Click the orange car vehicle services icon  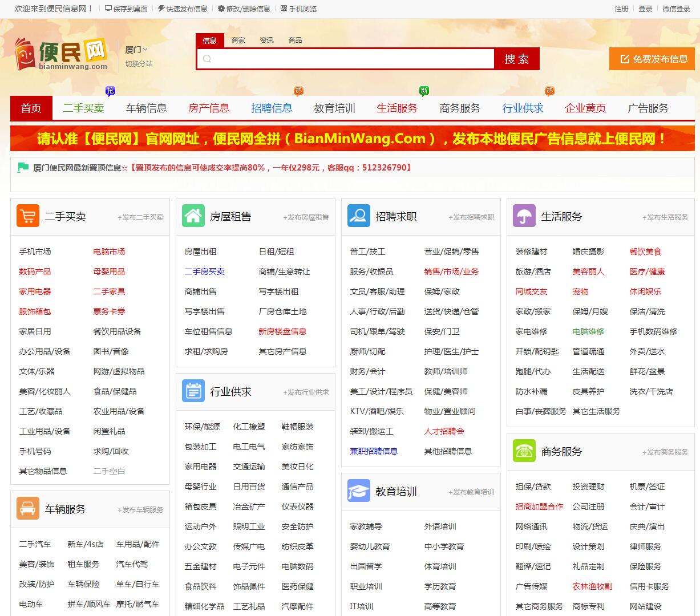pos(27,509)
